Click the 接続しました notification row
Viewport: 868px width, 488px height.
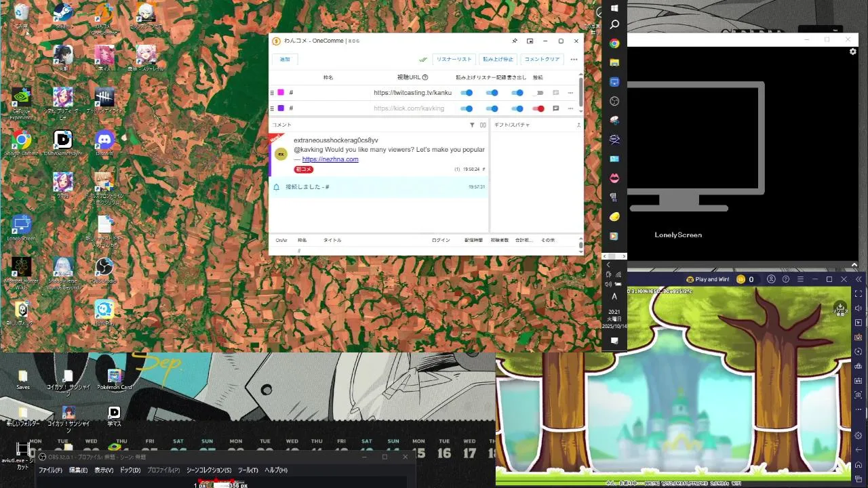[379, 187]
